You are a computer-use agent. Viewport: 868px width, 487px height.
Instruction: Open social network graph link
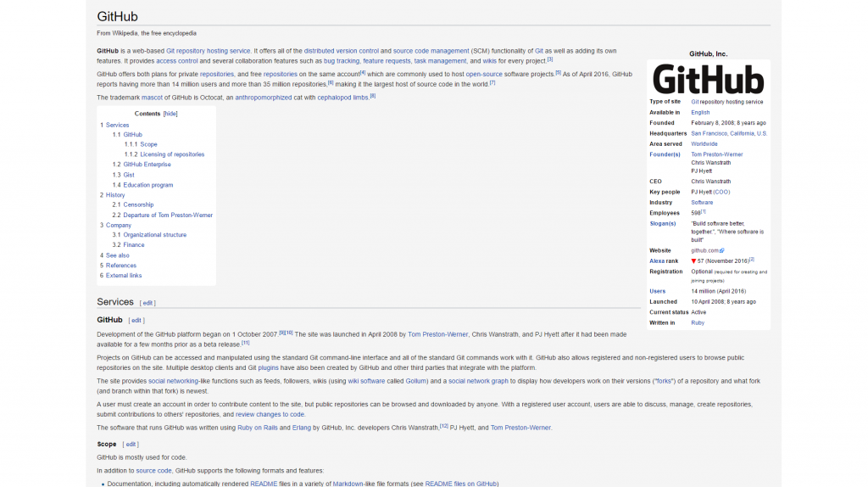pos(478,381)
